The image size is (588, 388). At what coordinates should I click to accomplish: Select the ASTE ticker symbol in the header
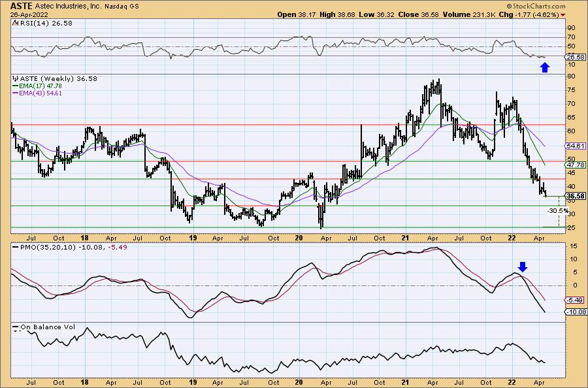[x=22, y=6]
